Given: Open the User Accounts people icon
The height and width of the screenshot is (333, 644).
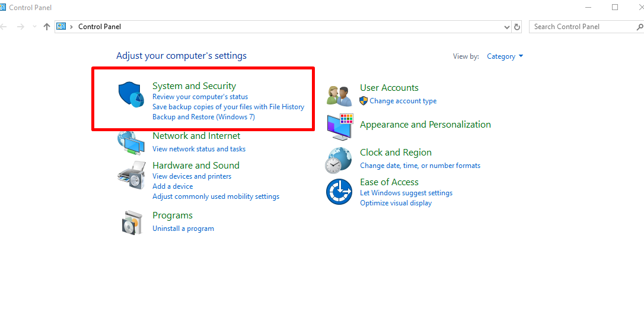Looking at the screenshot, I should (x=339, y=96).
